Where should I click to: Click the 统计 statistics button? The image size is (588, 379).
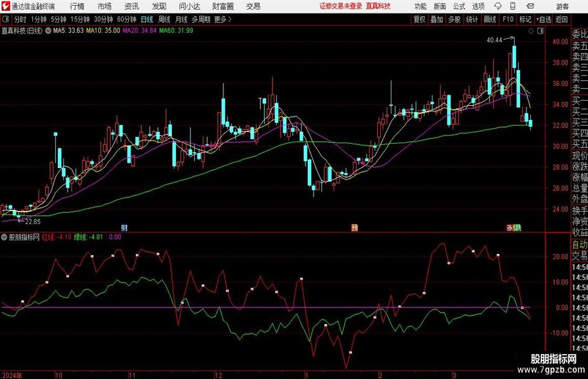472,19
